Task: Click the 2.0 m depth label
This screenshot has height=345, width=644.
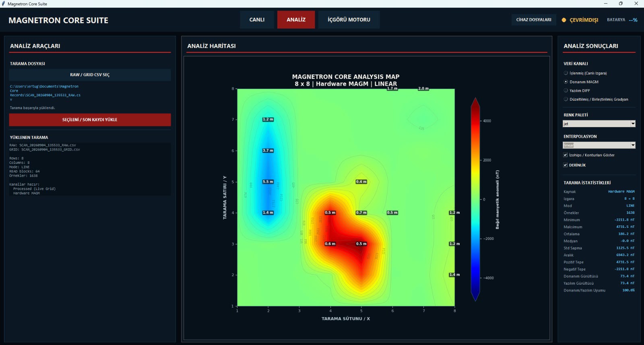Action: (423, 89)
